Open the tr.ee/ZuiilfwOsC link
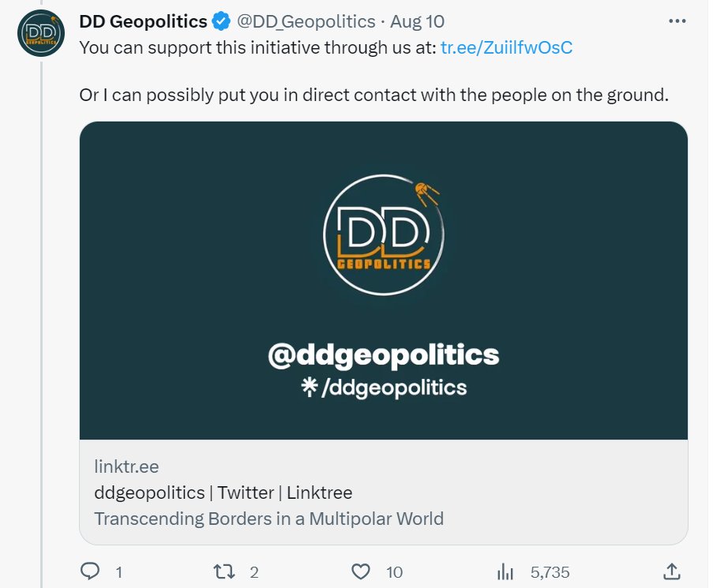 coord(507,47)
